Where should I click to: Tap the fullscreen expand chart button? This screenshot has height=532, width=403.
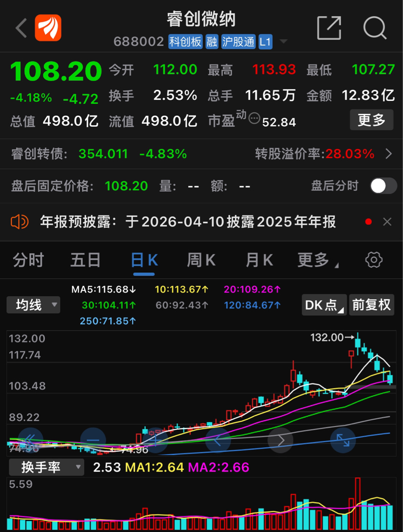point(343,440)
